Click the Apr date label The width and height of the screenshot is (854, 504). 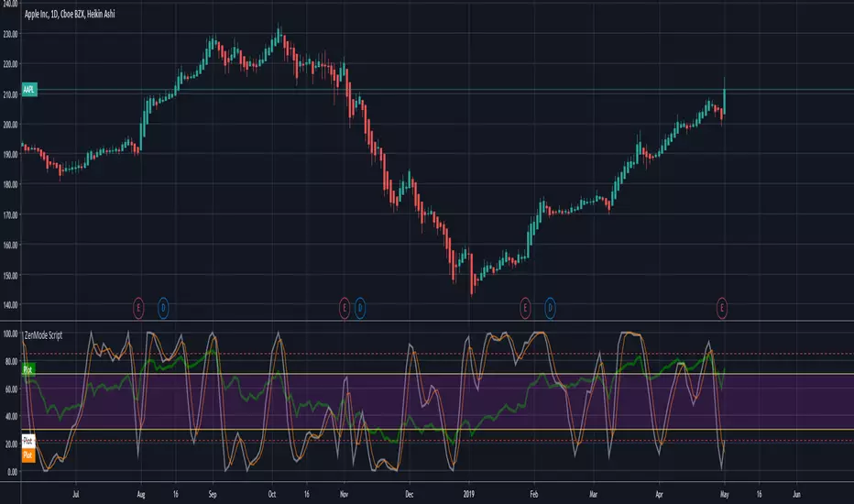pos(659,494)
